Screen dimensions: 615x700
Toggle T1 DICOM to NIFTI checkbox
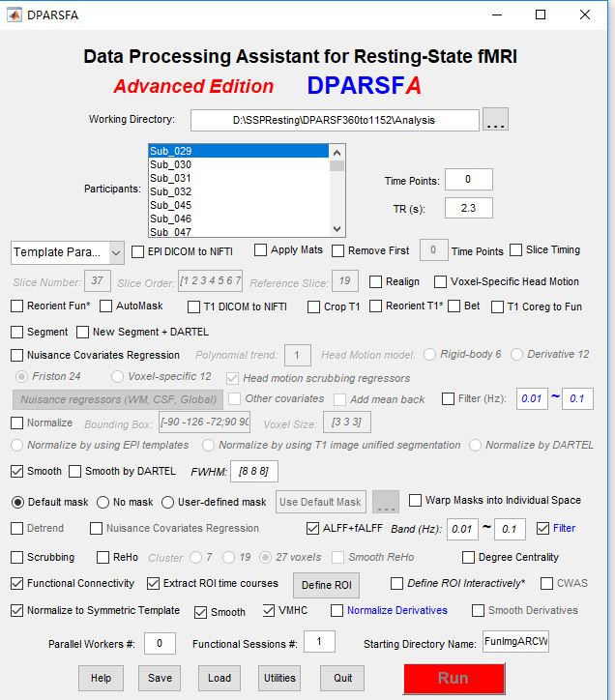(x=193, y=306)
